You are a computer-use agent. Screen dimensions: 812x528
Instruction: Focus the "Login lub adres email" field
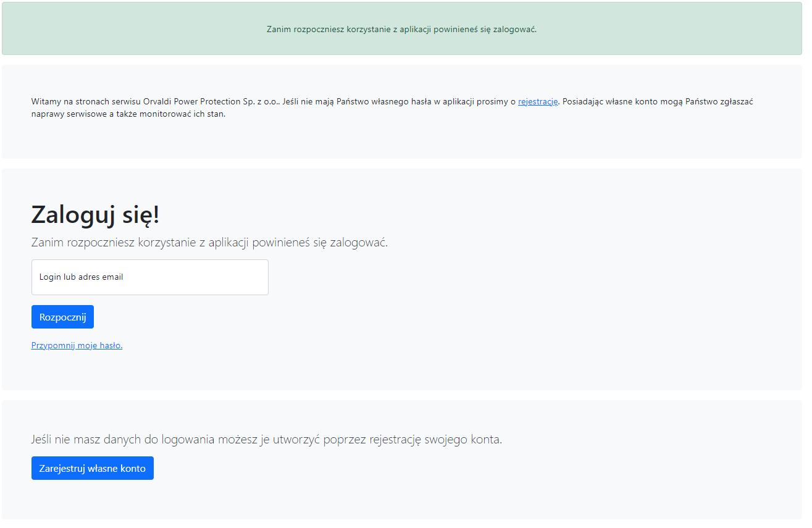click(150, 277)
